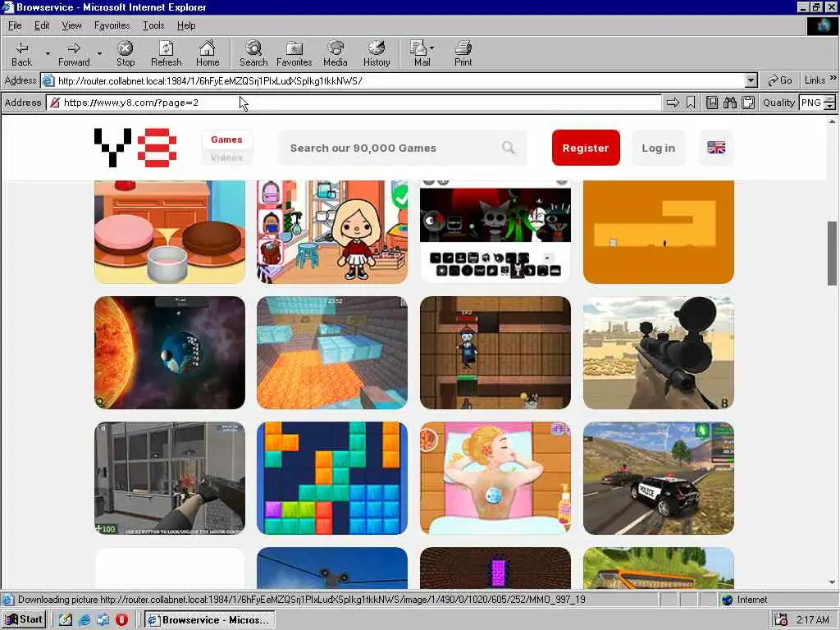
Task: Click the Browservice clipboard icon
Action: pos(748,103)
